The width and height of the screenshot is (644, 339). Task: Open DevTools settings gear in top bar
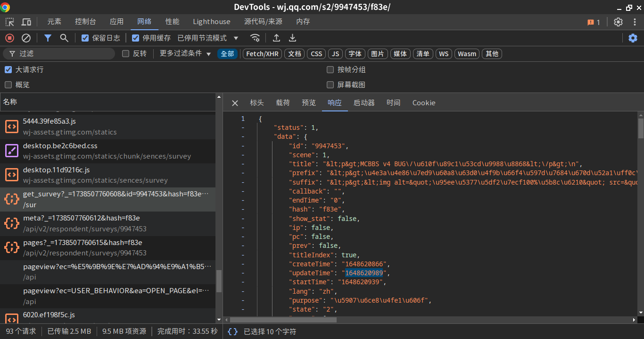[618, 22]
